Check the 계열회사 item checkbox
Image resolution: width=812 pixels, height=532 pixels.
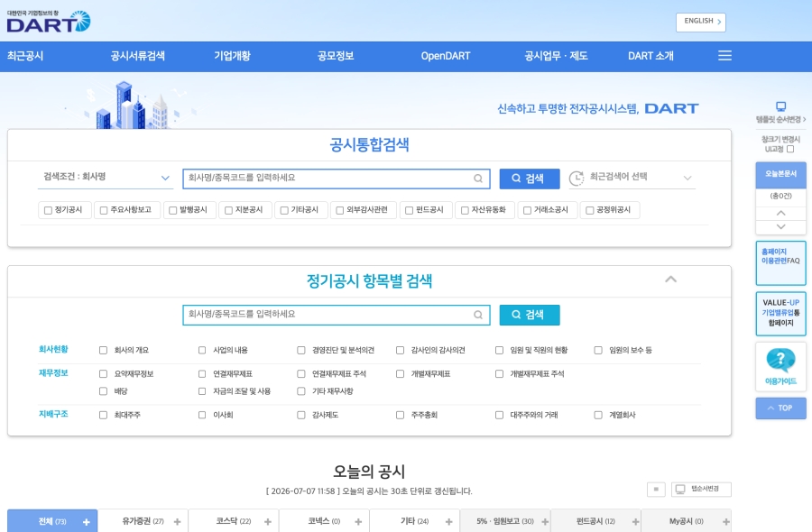coord(598,415)
